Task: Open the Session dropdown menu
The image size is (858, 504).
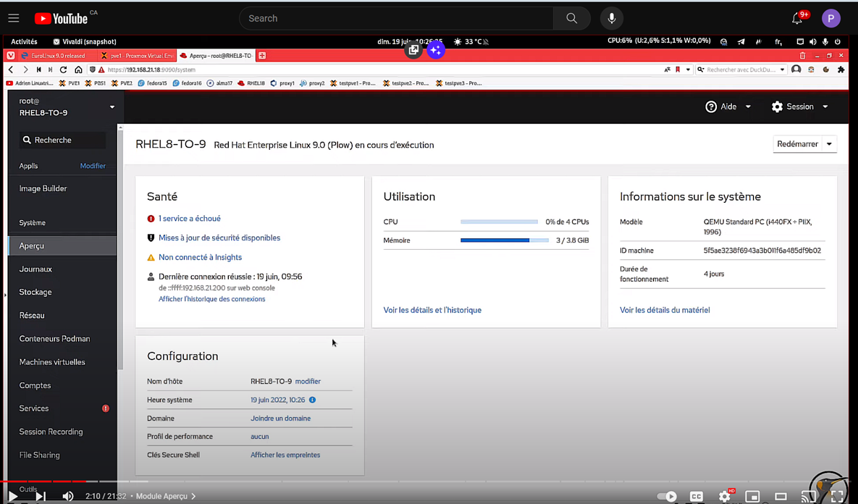Action: [x=799, y=106]
